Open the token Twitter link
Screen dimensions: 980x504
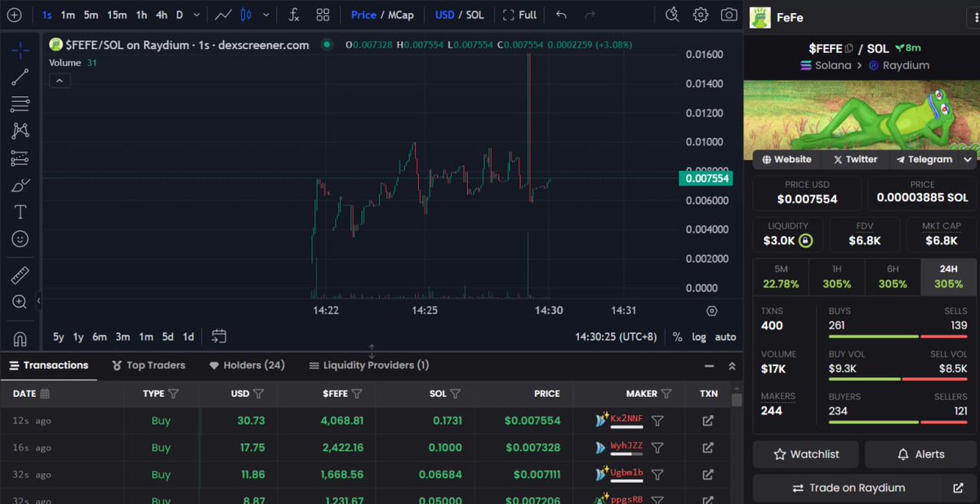(x=855, y=160)
